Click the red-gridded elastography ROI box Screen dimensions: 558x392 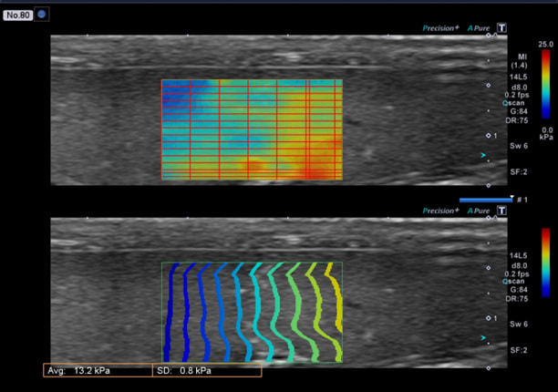coord(252,129)
